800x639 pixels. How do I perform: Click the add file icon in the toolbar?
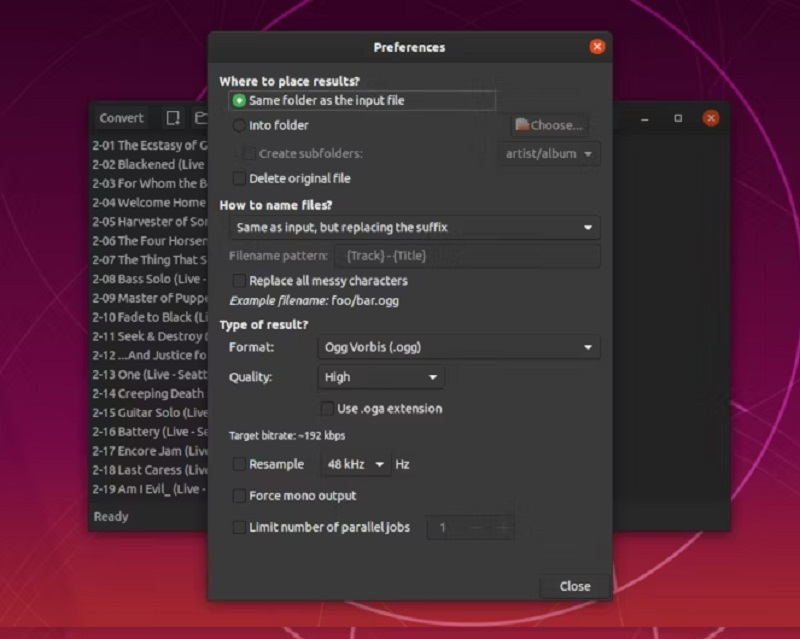[173, 118]
